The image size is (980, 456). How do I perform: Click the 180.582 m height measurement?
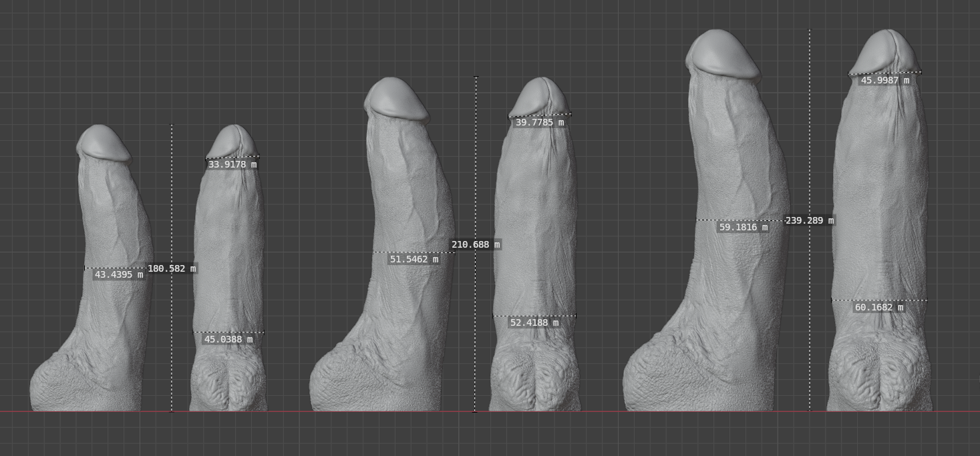point(172,268)
